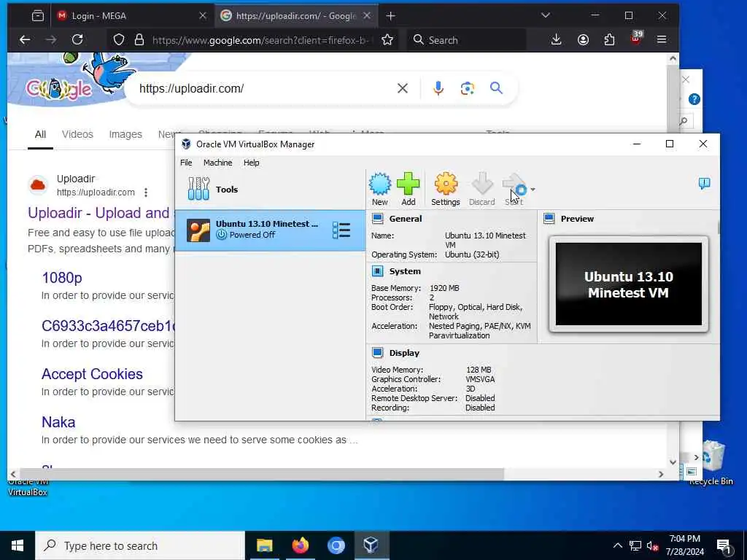Click the shield tracking protection icon in Firefox
This screenshot has width=747, height=560.
click(119, 40)
